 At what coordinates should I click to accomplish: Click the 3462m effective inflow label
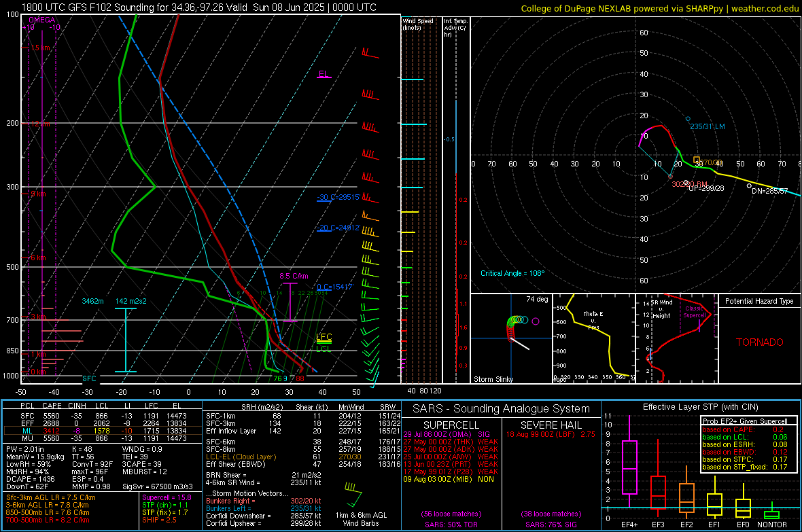pos(92,301)
